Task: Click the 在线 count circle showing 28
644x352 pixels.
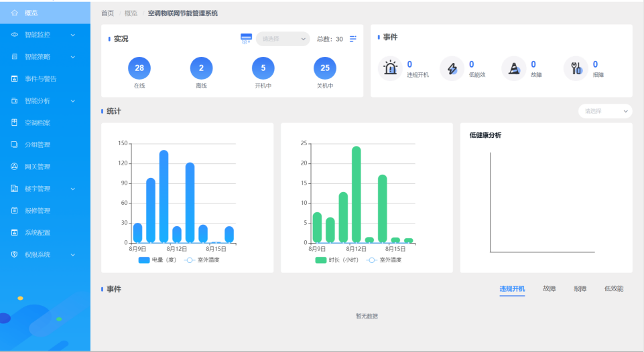Action: [139, 68]
